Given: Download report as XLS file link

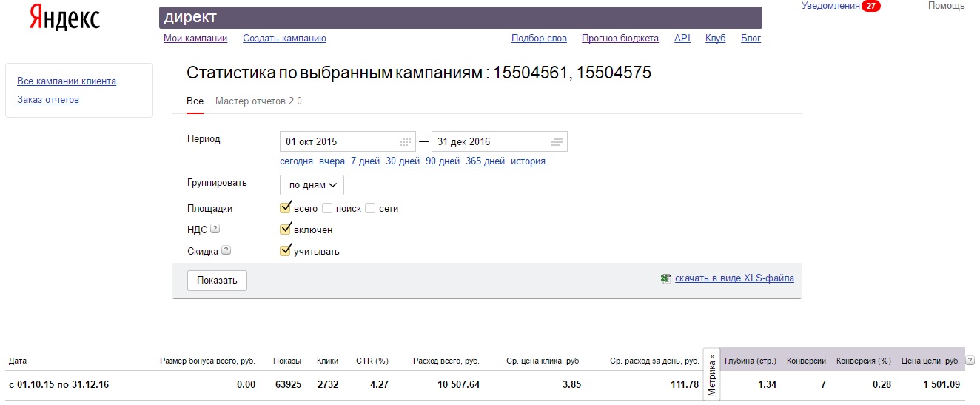Looking at the screenshot, I should coord(734,279).
